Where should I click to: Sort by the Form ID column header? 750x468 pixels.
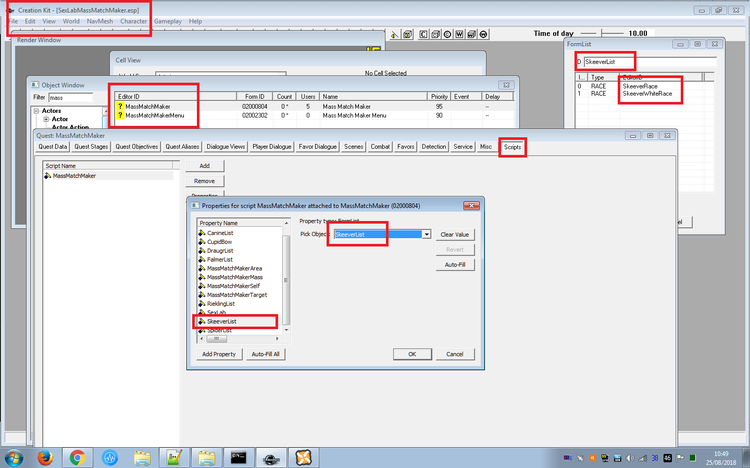[255, 97]
